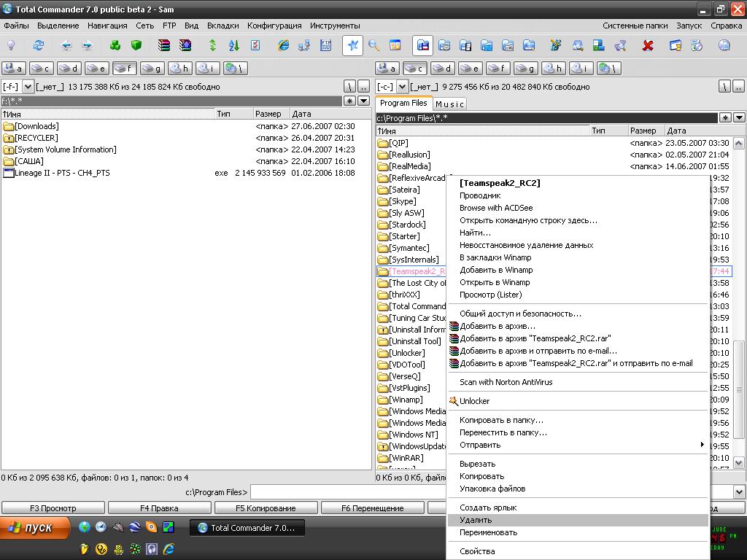Open Internet Explorer from the taskbar quick launch
Viewport: 747px width, 560px height.
169,548
